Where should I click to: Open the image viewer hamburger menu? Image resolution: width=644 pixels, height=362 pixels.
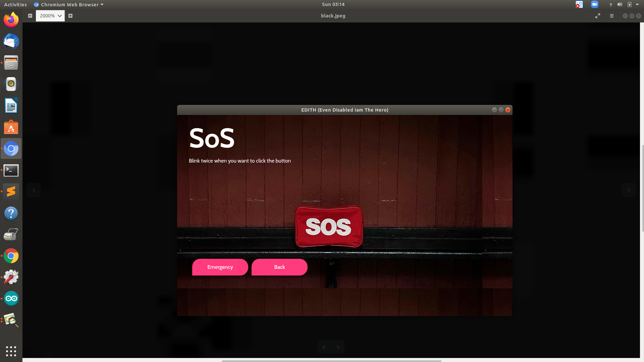pos(612,16)
